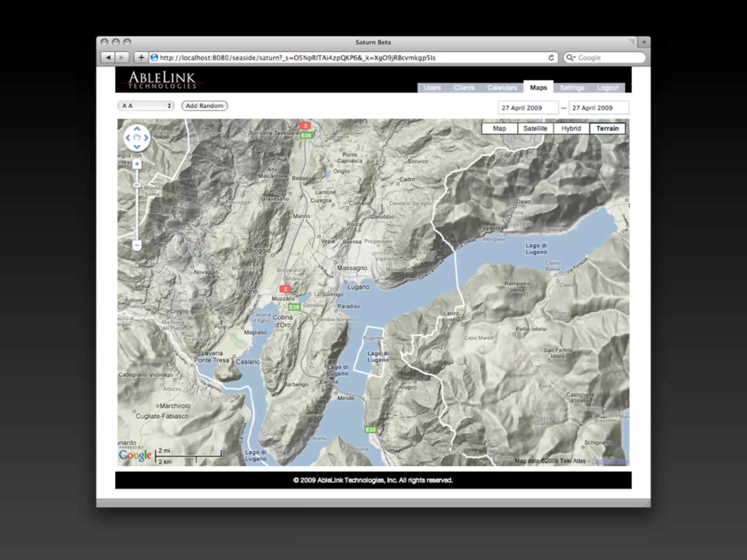Image resolution: width=747 pixels, height=560 pixels.
Task: Pan the map right with arrow
Action: tap(146, 138)
